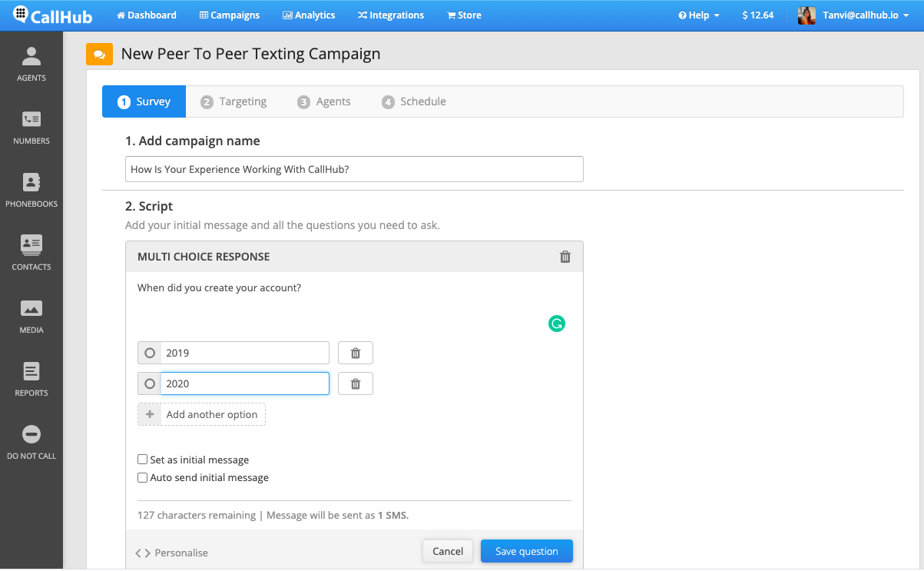Click the Save question button

tap(527, 551)
